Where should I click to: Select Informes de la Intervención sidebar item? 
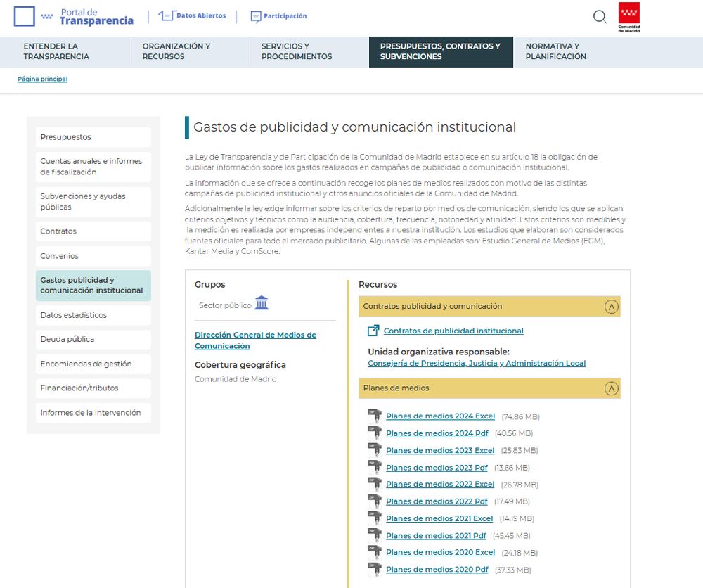pyautogui.click(x=93, y=413)
